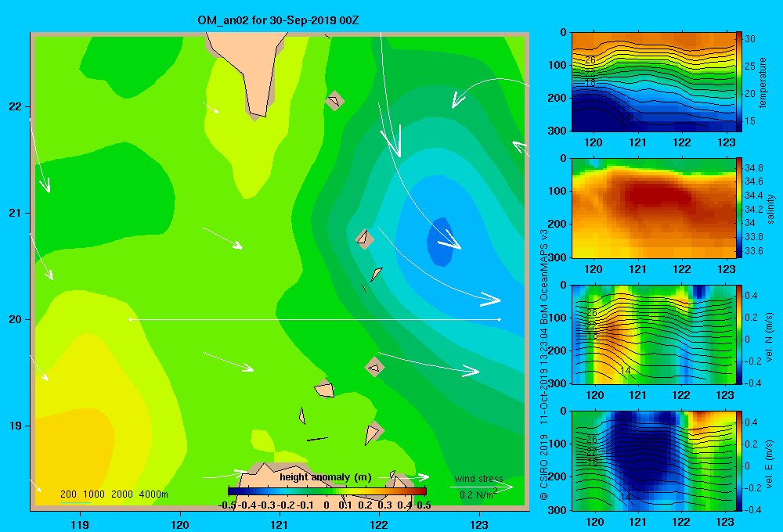783x532 pixels.
Task: Click longitude label 123 below main map
Action: click(479, 524)
